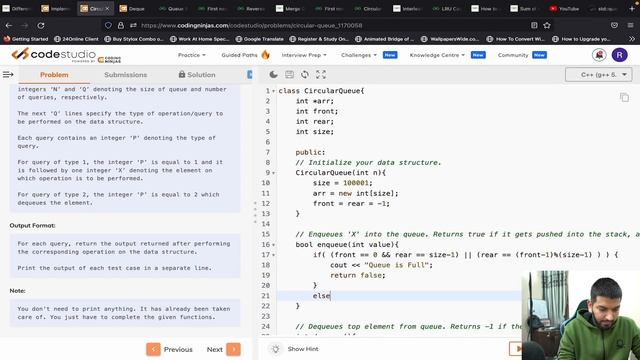Open the notifications avatar icon
The height and width of the screenshot is (360, 640).
point(599,55)
